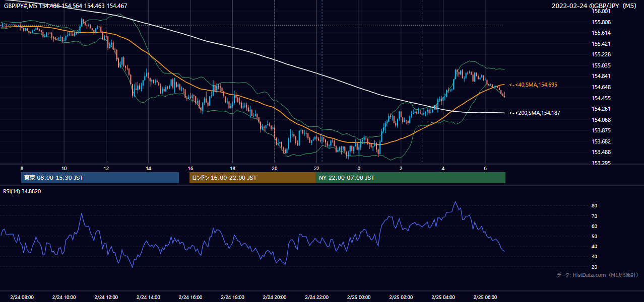Click price axis value 154.261
The width and height of the screenshot is (644, 302).
coord(601,109)
